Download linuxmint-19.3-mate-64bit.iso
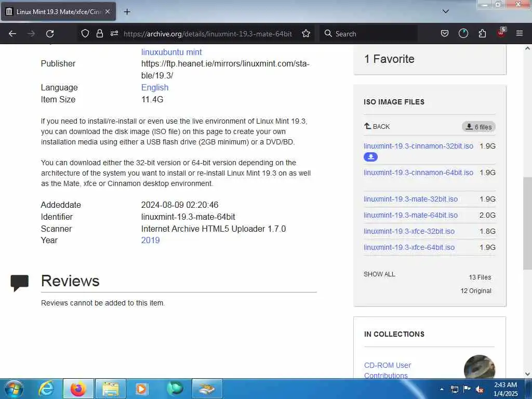The height and width of the screenshot is (399, 532). click(410, 215)
